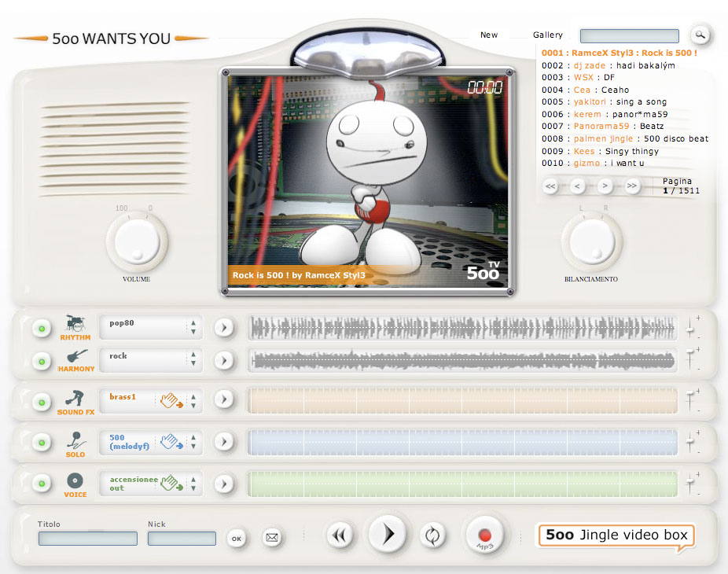
Task: Click the envelope email icon
Action: (x=271, y=538)
